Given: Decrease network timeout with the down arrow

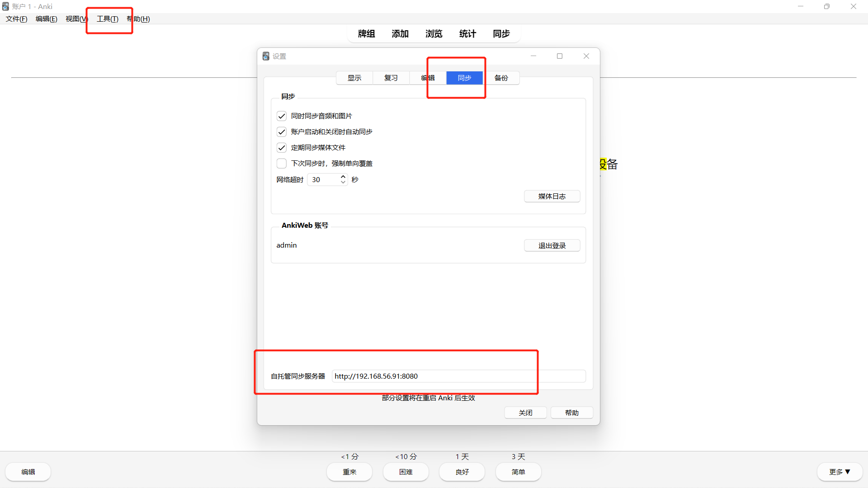Looking at the screenshot, I should (x=343, y=182).
